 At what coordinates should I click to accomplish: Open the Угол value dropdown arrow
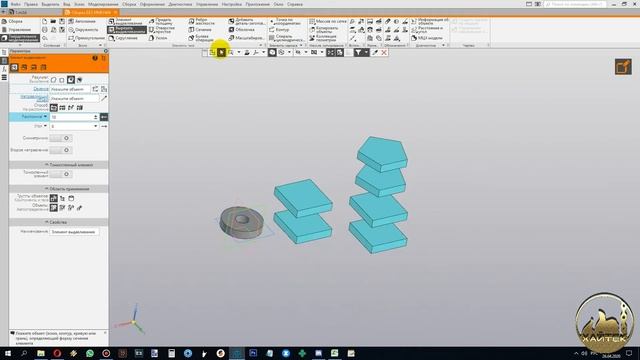click(96, 126)
